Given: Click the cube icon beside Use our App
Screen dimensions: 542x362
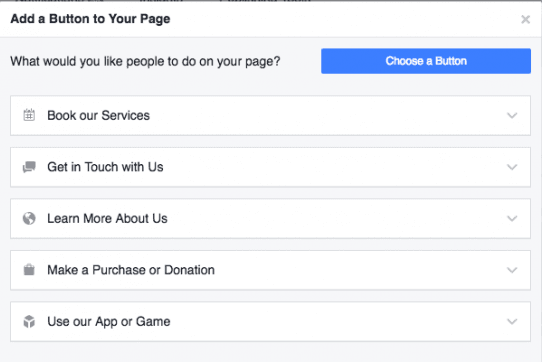Looking at the screenshot, I should 29,322.
